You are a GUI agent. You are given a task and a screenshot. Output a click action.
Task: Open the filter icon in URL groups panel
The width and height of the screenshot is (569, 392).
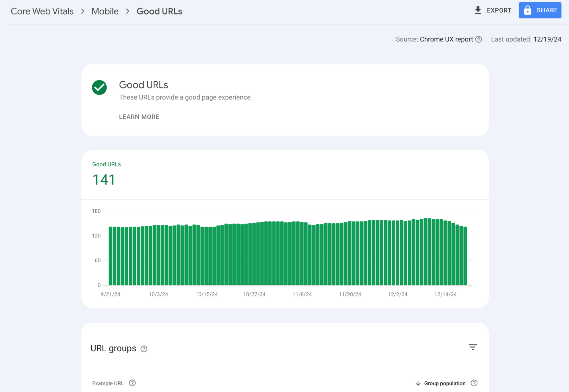pyautogui.click(x=473, y=347)
